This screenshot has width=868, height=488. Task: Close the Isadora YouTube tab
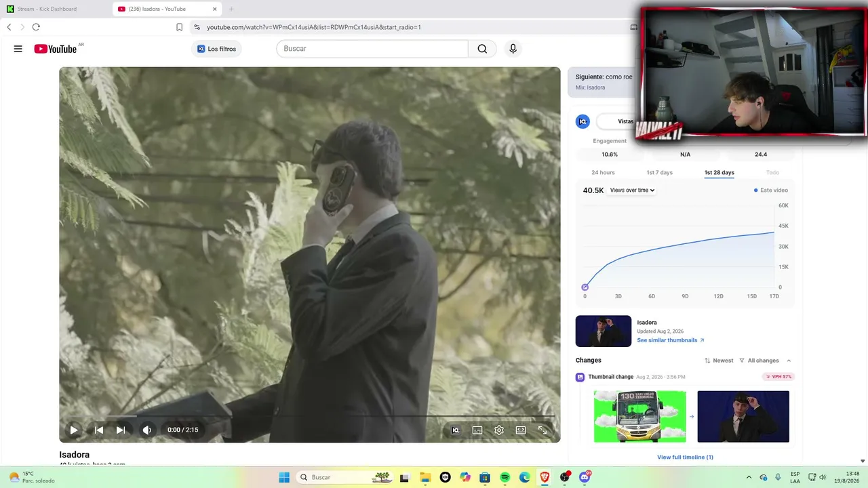[215, 9]
